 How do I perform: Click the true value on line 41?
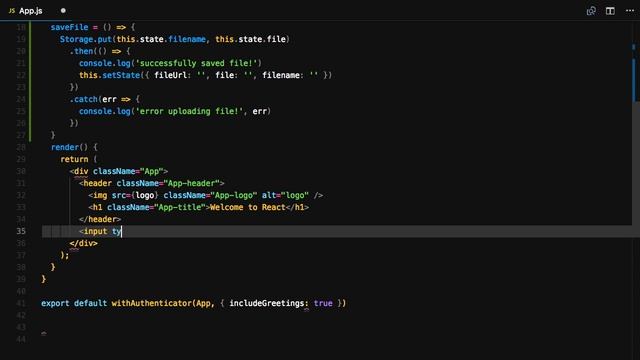(x=323, y=303)
